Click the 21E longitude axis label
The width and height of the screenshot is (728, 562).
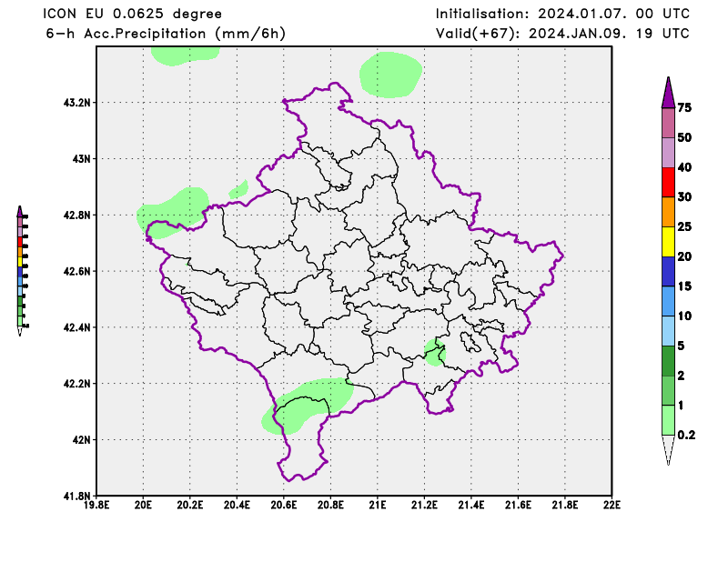pyautogui.click(x=378, y=505)
